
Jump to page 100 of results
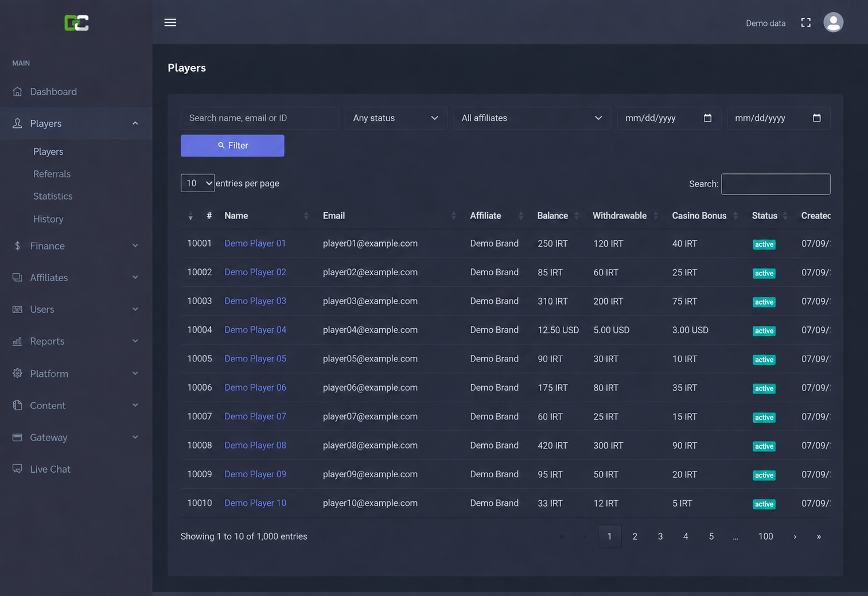click(766, 536)
